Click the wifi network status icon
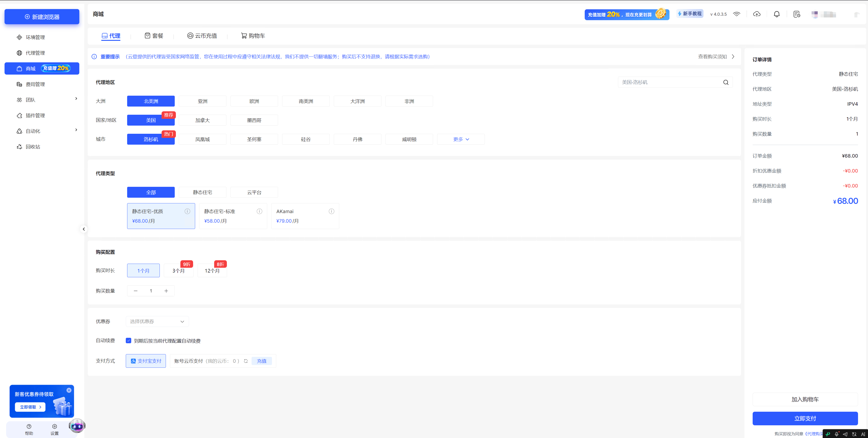This screenshot has width=868, height=438. click(737, 14)
